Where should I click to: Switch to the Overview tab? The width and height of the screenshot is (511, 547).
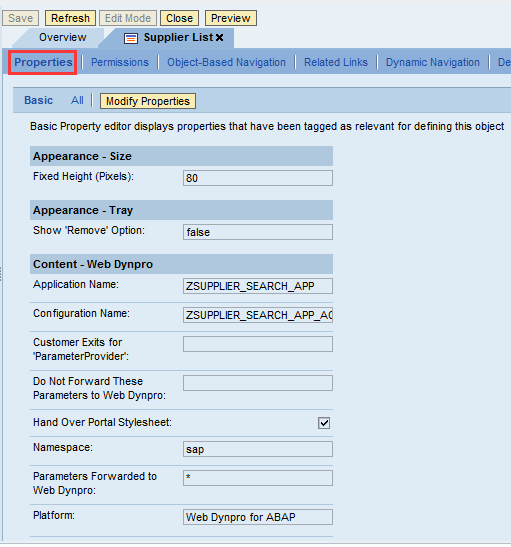[x=62, y=37]
